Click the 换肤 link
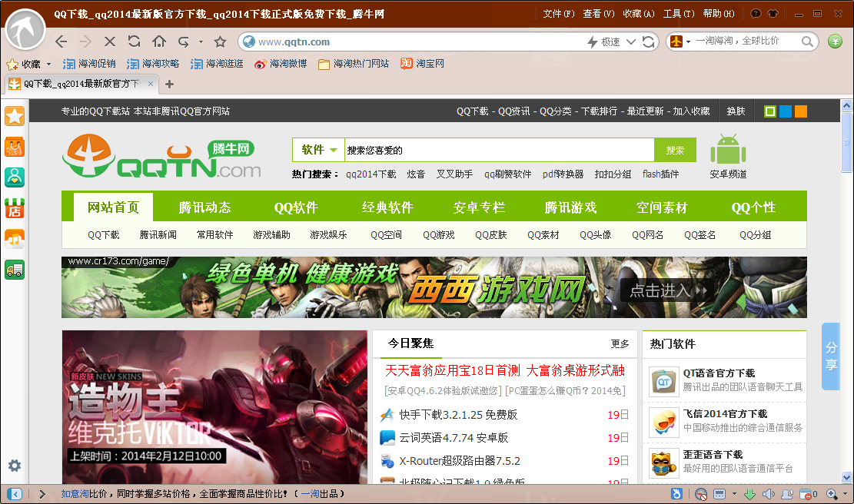 point(736,111)
